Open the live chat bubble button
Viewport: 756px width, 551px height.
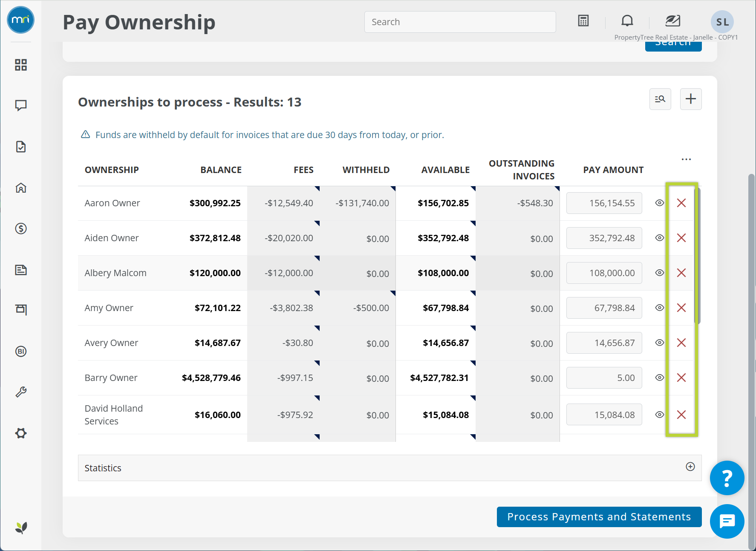click(x=727, y=521)
